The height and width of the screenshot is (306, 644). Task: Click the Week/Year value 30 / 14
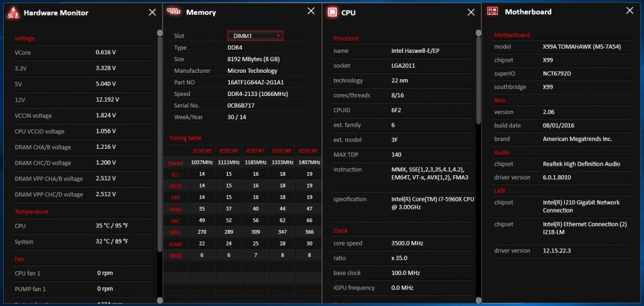pyautogui.click(x=236, y=117)
